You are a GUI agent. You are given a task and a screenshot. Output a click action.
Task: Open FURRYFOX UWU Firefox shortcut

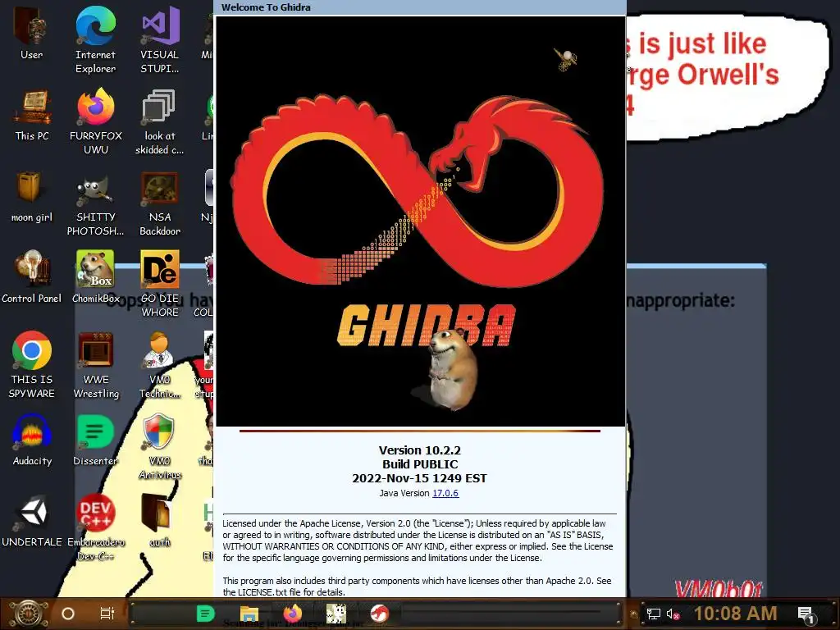(95, 121)
